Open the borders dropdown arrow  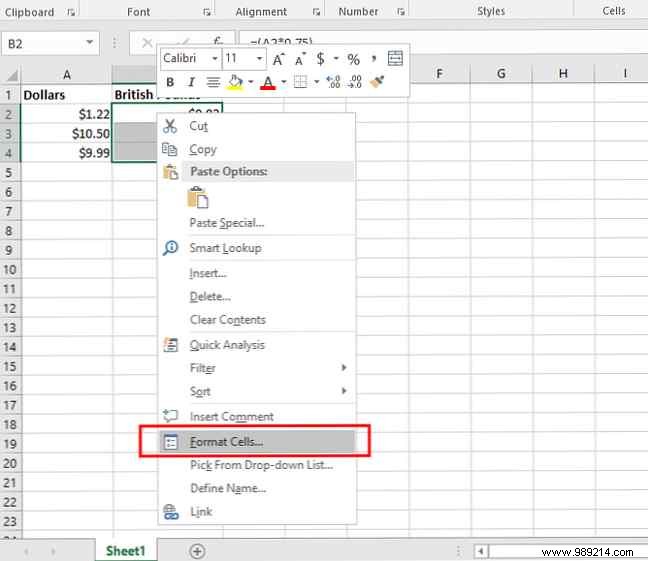pyautogui.click(x=317, y=82)
